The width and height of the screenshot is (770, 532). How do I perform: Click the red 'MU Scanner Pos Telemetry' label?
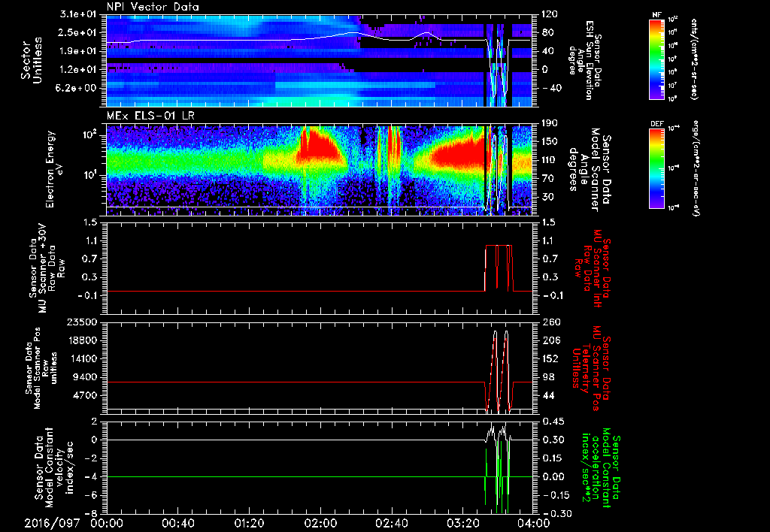(x=590, y=368)
